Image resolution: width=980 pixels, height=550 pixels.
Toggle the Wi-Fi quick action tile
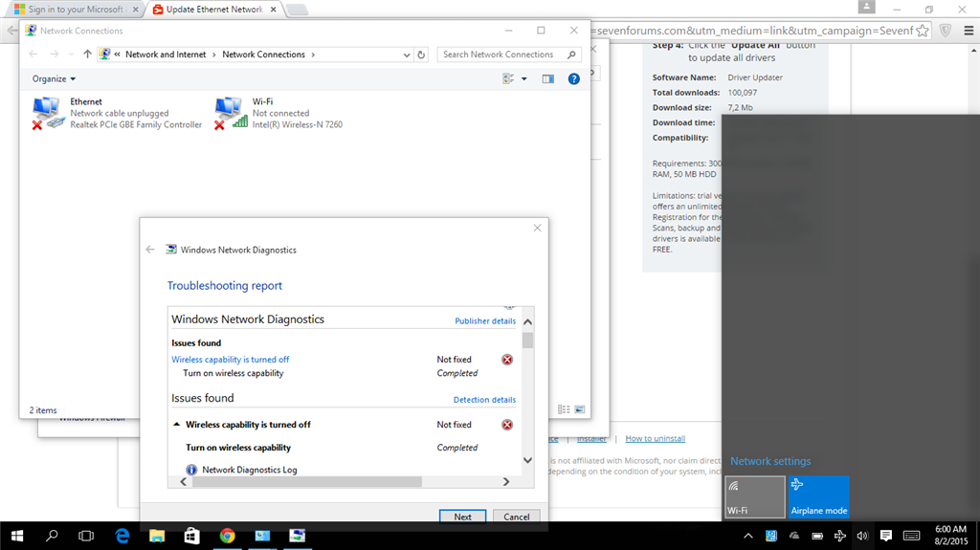point(755,496)
